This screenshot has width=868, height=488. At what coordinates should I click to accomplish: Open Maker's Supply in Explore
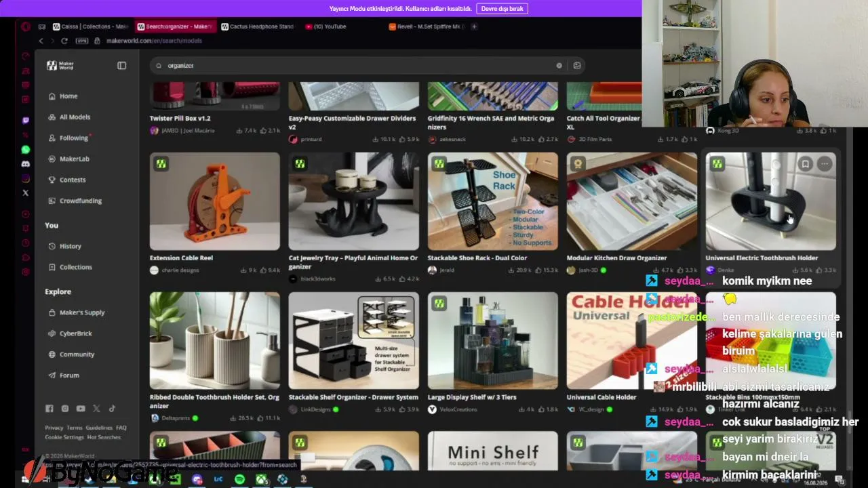coord(77,313)
